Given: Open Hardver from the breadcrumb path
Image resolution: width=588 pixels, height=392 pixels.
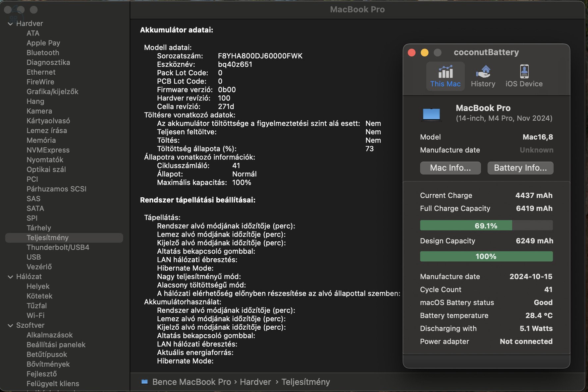Looking at the screenshot, I should pyautogui.click(x=255, y=382).
